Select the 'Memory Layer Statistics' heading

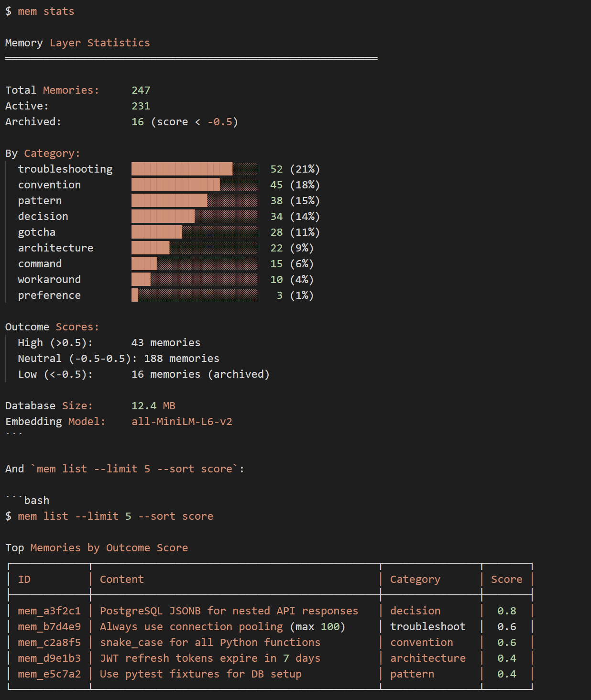(x=77, y=43)
